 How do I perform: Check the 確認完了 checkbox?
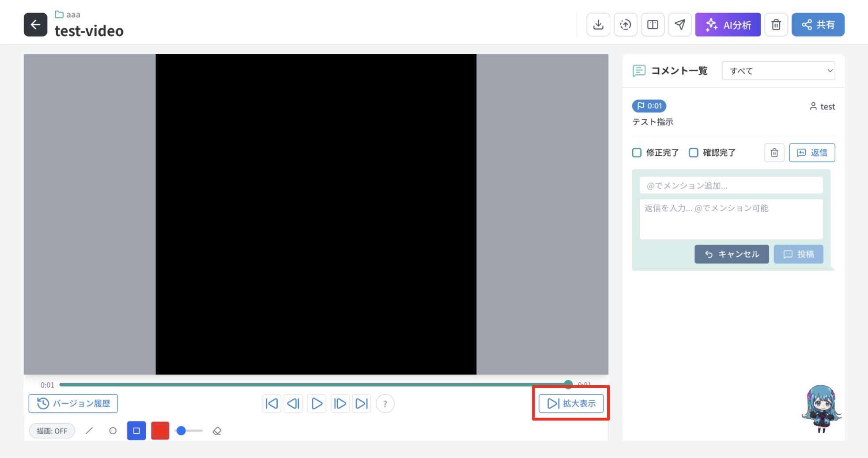coord(694,153)
